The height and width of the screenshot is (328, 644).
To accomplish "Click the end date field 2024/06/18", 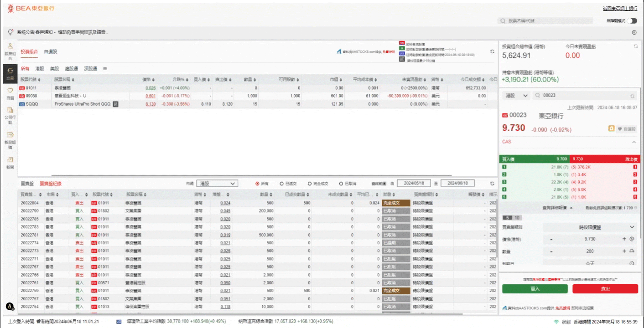I will (457, 184).
